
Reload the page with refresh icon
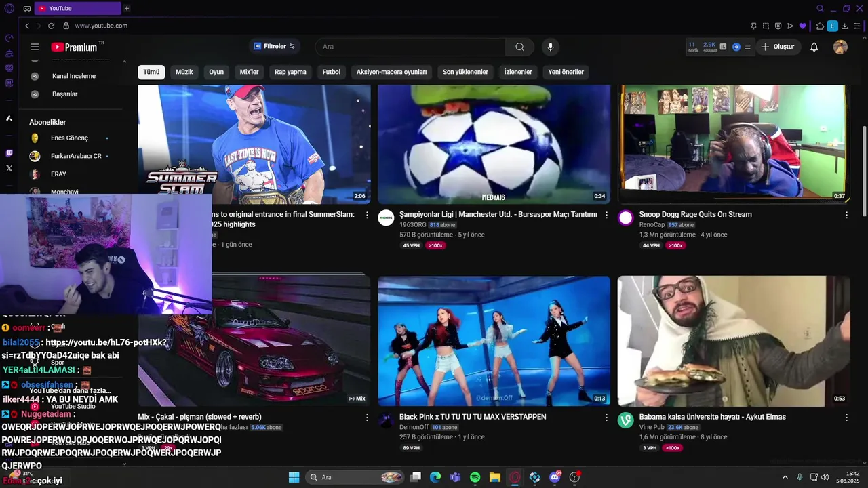click(51, 26)
